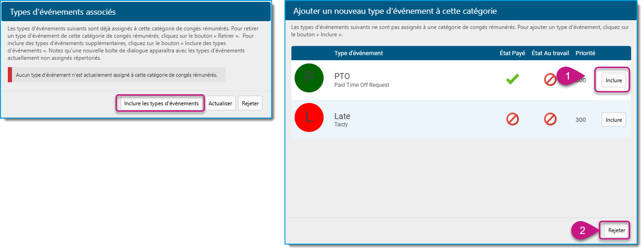
Task: Select Paid Time Off Request description
Action: coord(362,85)
